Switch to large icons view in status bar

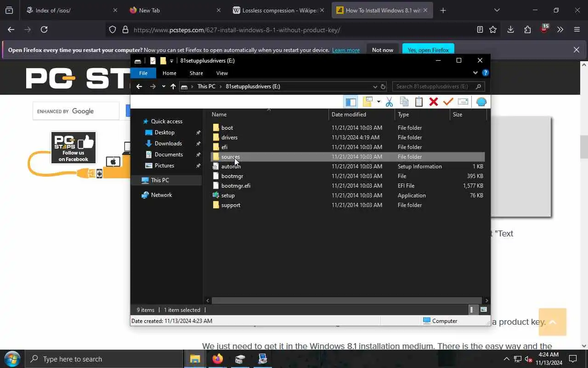(x=483, y=310)
